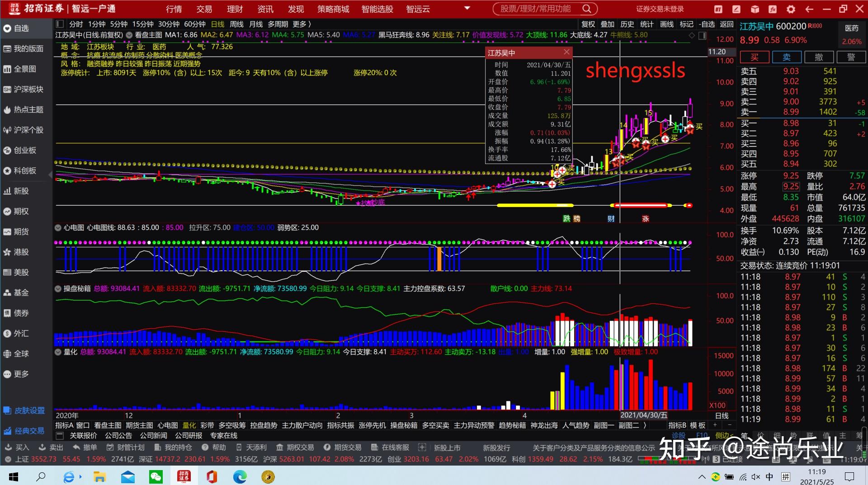
Task: Close the 江苏吴中 data popup
Action: [x=566, y=52]
